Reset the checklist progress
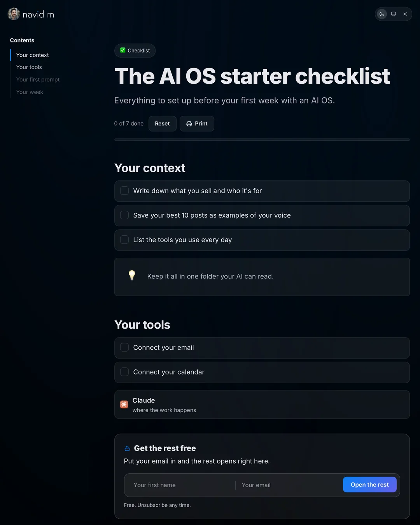420x525 pixels. click(163, 124)
